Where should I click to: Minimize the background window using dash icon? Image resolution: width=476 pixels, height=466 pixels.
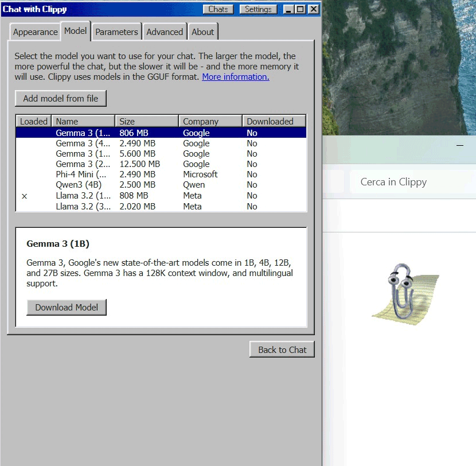tap(460, 146)
